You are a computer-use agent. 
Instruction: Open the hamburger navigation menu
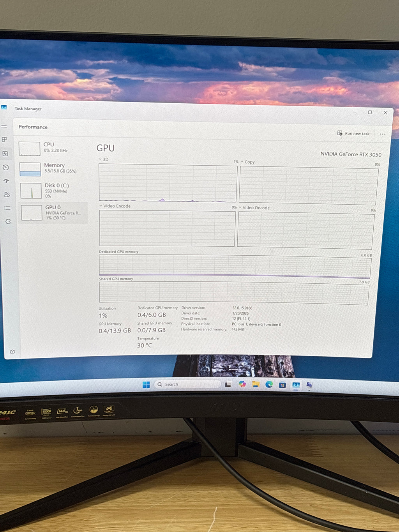[x=4, y=126]
